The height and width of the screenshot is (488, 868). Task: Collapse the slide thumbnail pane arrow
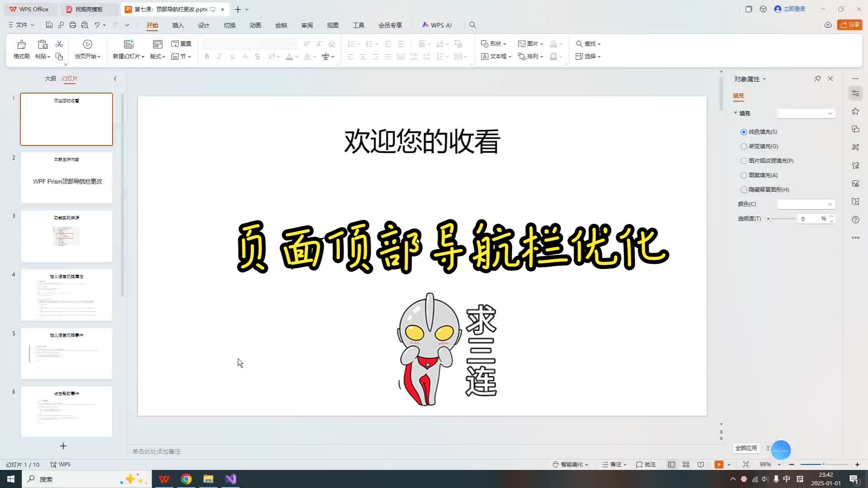(x=115, y=79)
